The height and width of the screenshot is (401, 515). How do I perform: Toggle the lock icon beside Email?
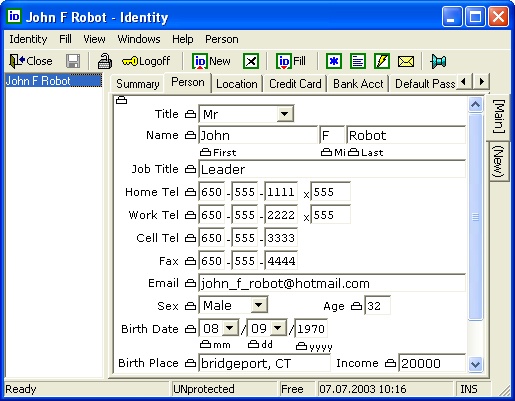tap(190, 283)
